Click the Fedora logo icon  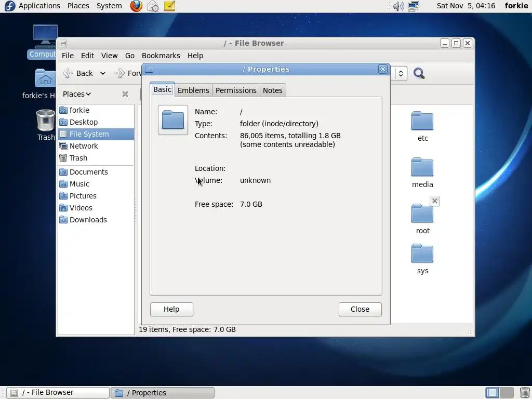(9, 6)
